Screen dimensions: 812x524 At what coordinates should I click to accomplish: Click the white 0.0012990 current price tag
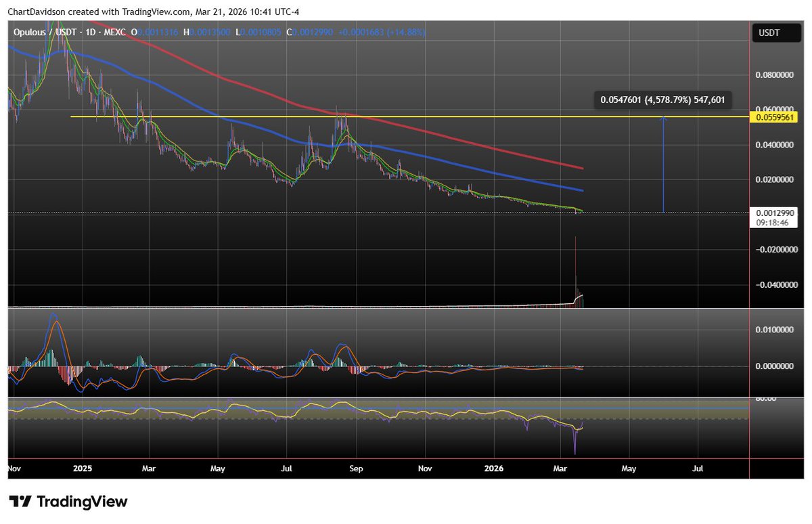pyautogui.click(x=775, y=212)
